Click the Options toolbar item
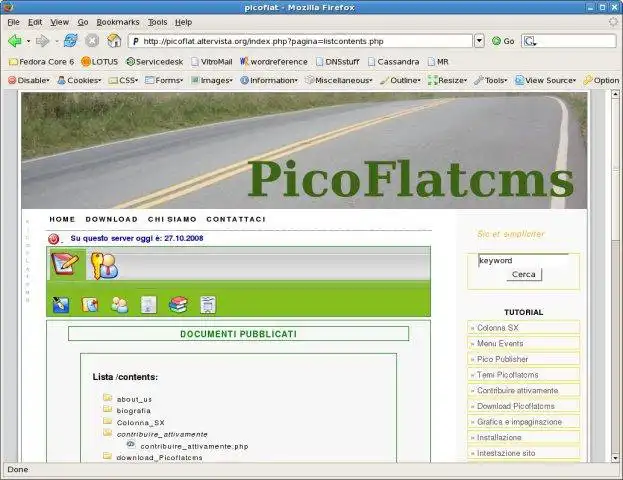The width and height of the screenshot is (623, 480). (601, 81)
